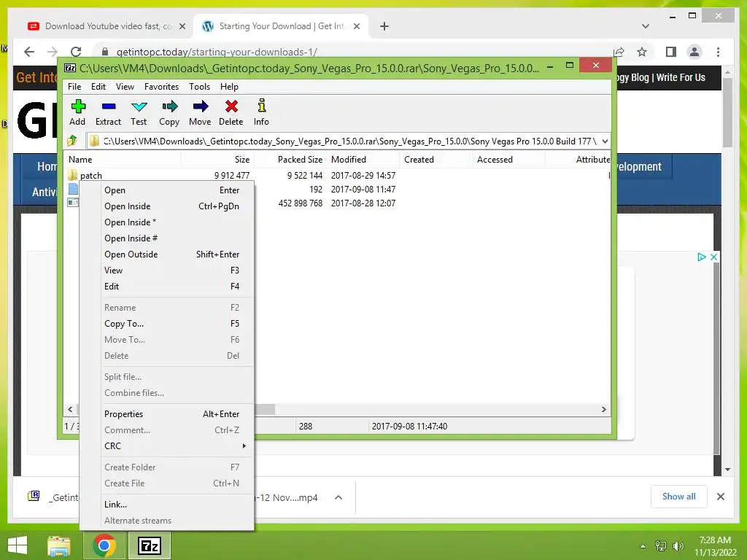
Task: Choose Open in the context menu
Action: [167, 190]
